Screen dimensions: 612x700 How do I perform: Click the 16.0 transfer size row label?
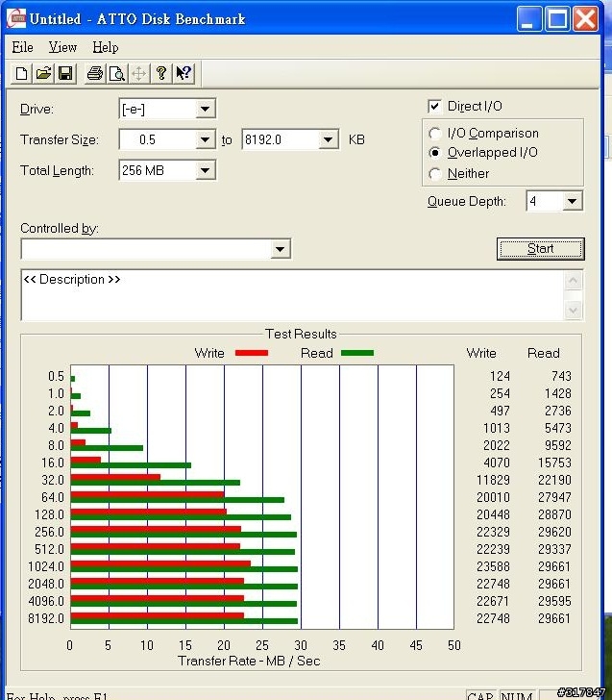tap(53, 462)
